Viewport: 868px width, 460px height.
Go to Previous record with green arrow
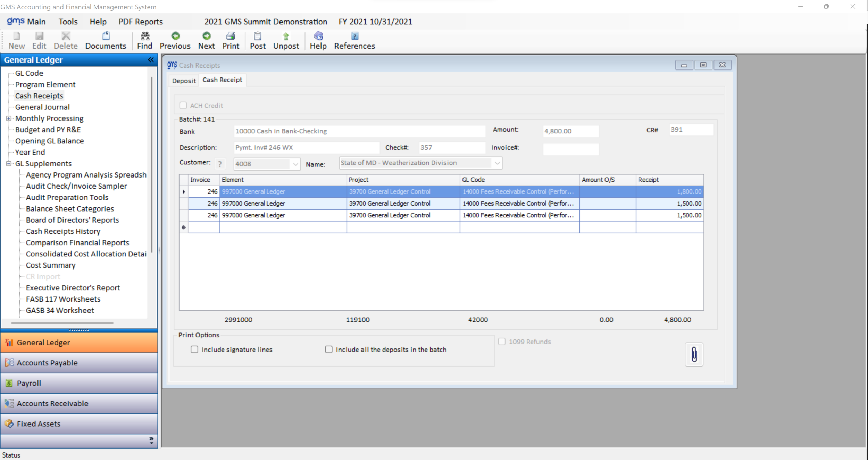(x=175, y=36)
